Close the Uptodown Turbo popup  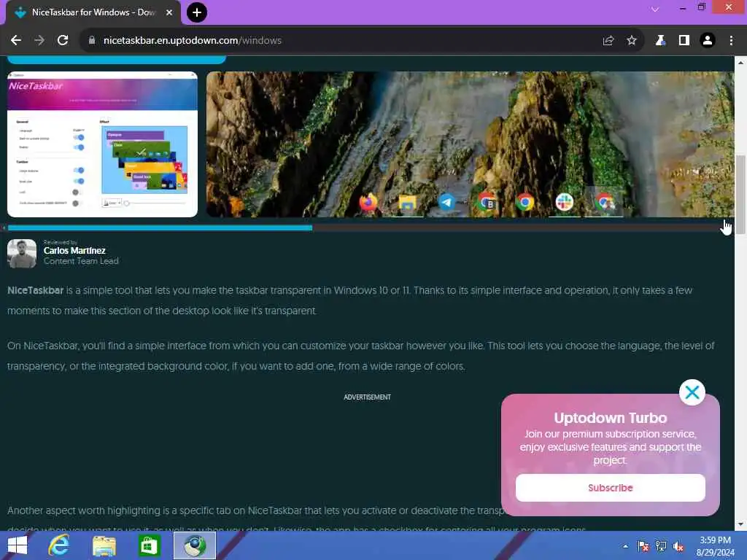(x=692, y=392)
